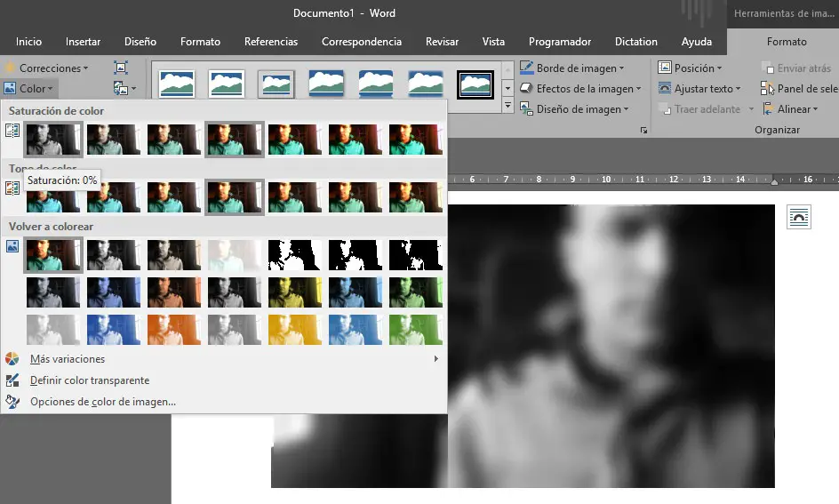Click the right indent marker on ruler
Viewport: 839px width, 504px height.
[x=774, y=182]
